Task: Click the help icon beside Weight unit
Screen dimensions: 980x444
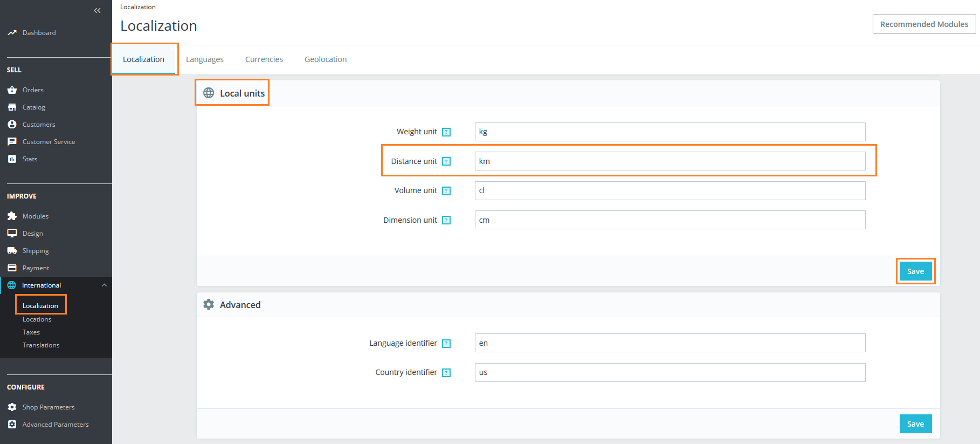Action: [446, 132]
